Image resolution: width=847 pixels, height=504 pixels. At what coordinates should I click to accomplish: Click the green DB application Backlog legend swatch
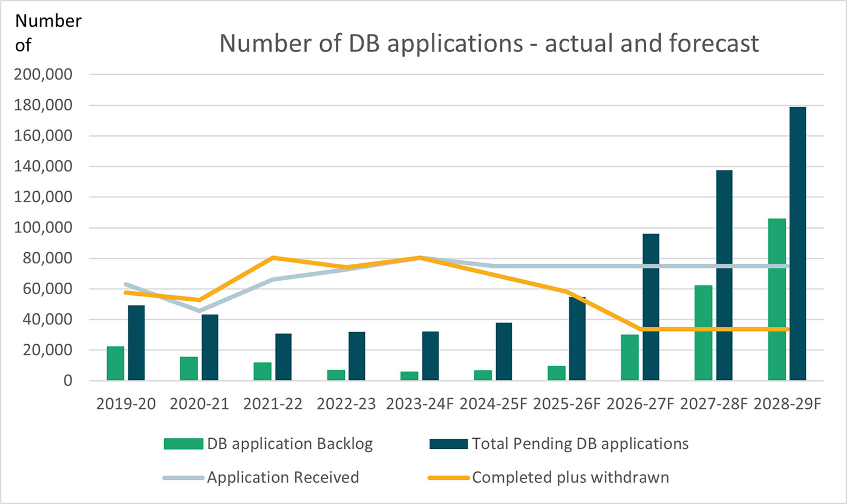182,444
